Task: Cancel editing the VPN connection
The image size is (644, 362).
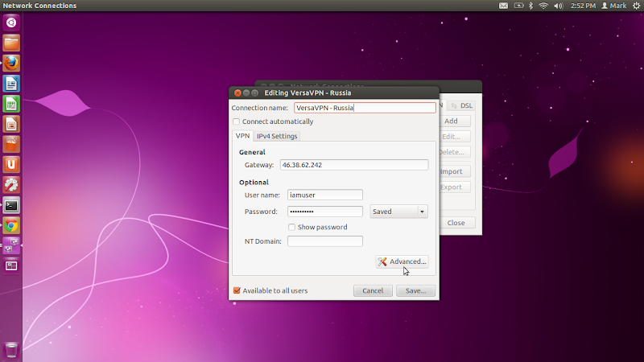Action: [x=373, y=290]
